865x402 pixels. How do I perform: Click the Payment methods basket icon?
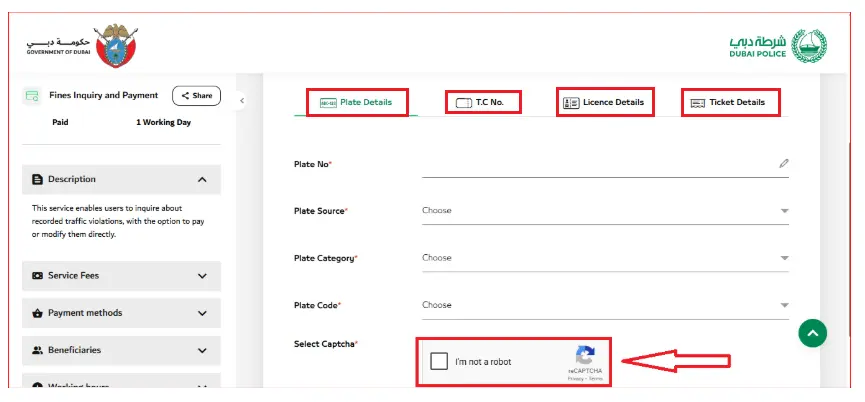pyautogui.click(x=38, y=313)
